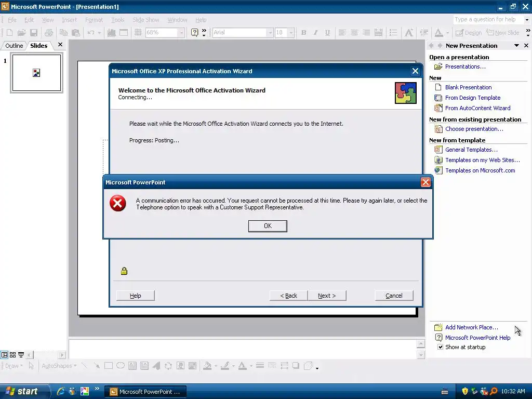Click the Bullets list icon
The image size is (532, 399).
click(x=393, y=33)
